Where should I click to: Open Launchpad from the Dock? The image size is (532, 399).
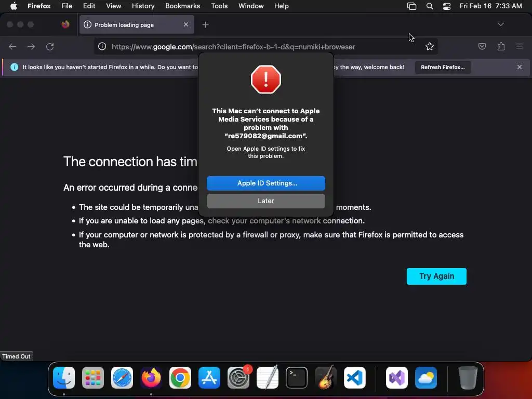click(93, 378)
